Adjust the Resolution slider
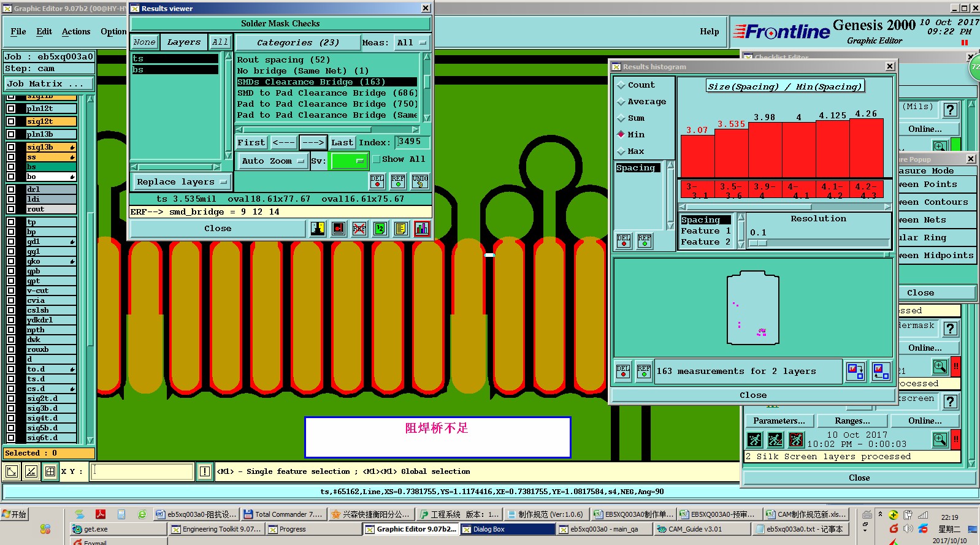Viewport: 980px width, 545px height. click(758, 243)
